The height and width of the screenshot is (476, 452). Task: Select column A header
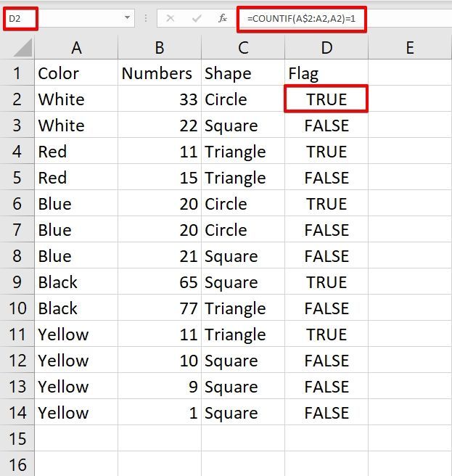pyautogui.click(x=76, y=48)
